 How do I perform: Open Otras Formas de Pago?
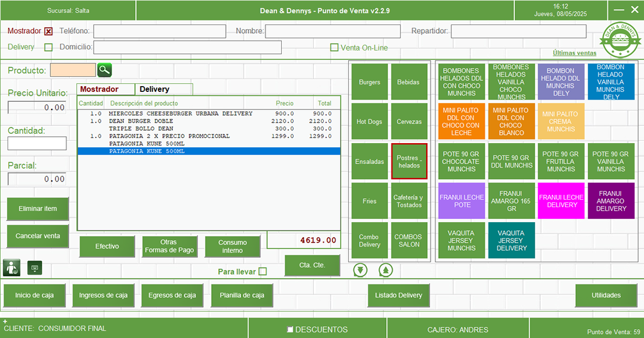[x=169, y=246]
